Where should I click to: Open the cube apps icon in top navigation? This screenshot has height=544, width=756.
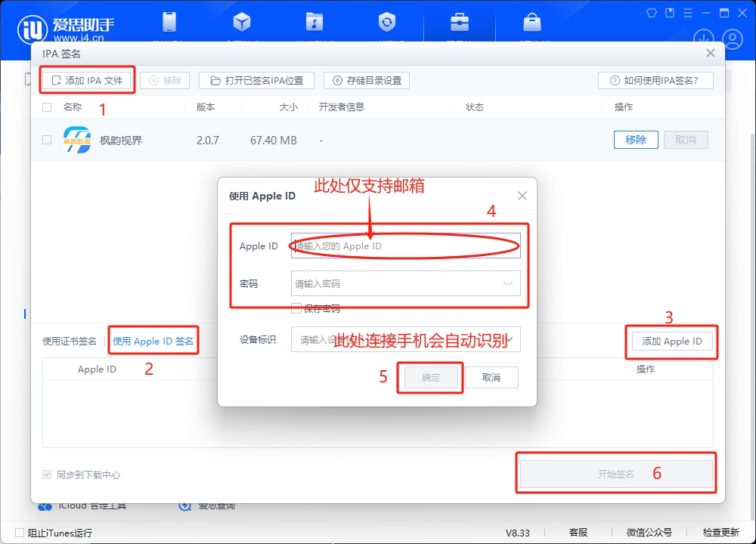click(x=242, y=22)
